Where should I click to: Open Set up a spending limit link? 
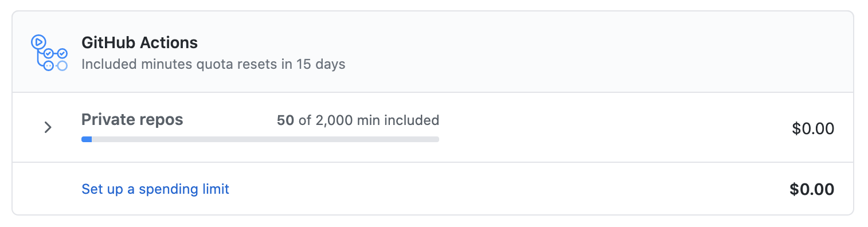coord(155,189)
